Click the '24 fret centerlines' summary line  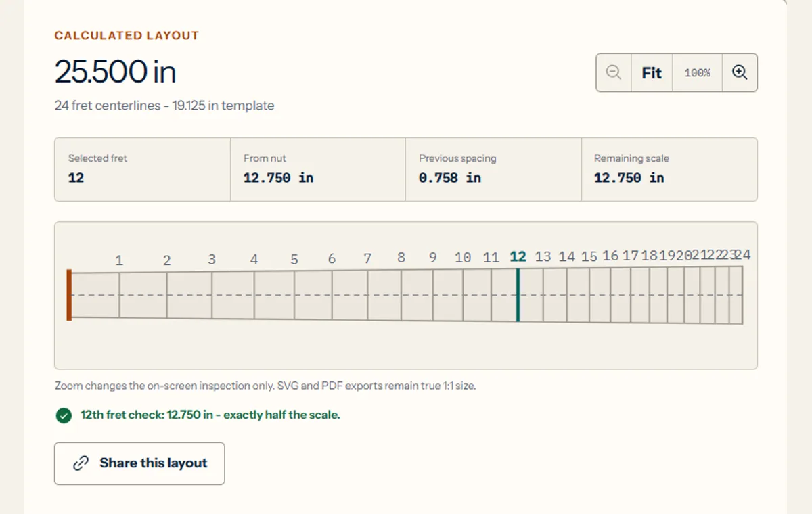[164, 106]
